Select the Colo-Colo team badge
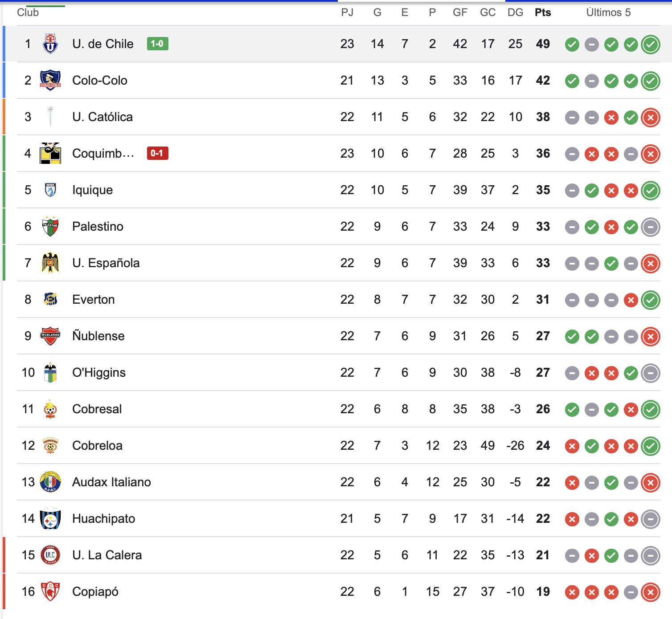The width and height of the screenshot is (672, 619). pos(50,81)
